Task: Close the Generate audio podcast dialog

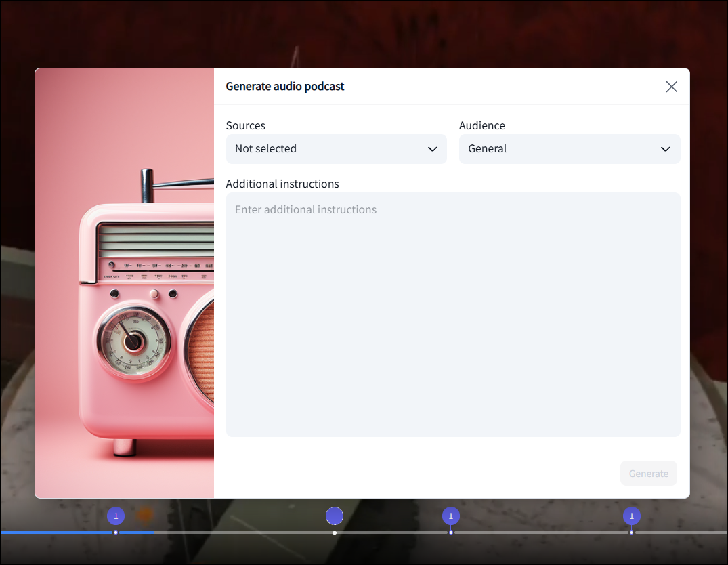Action: [671, 87]
